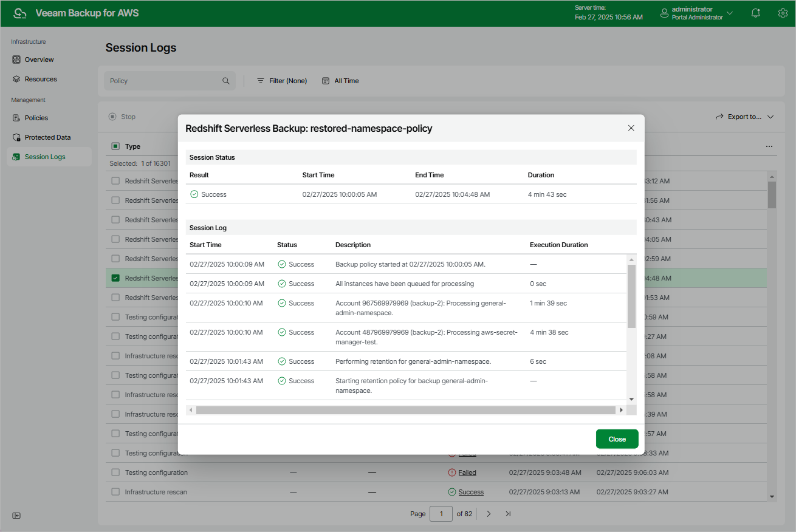Click status icon for 'Performing retention' entry
Viewport: 796px width, 532px height.
tap(282, 361)
